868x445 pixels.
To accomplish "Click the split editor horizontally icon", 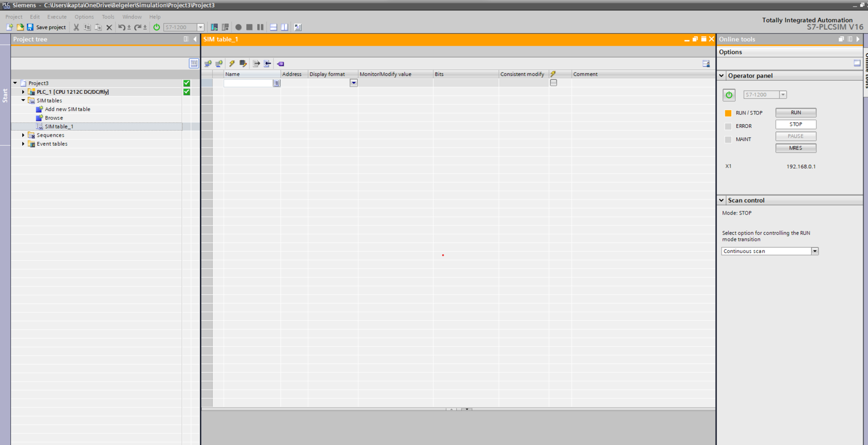I will click(273, 27).
